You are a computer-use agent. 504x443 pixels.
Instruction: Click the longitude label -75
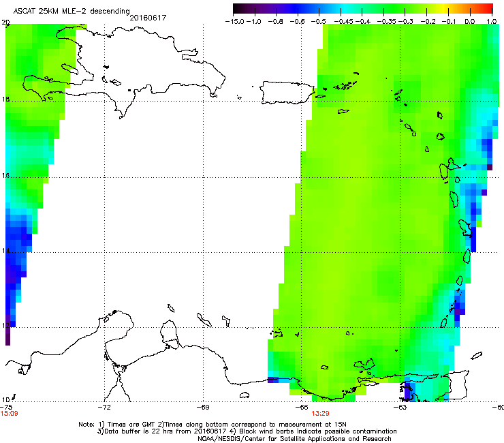coord(6,407)
